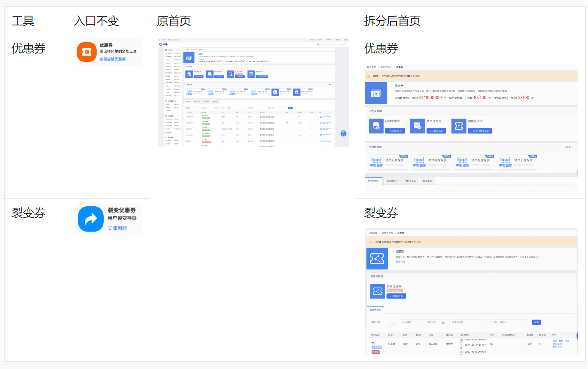588x369 pixels.
Task: Select the 店铺优惠券 shop icon under 自定义新建
Action: tap(376, 125)
